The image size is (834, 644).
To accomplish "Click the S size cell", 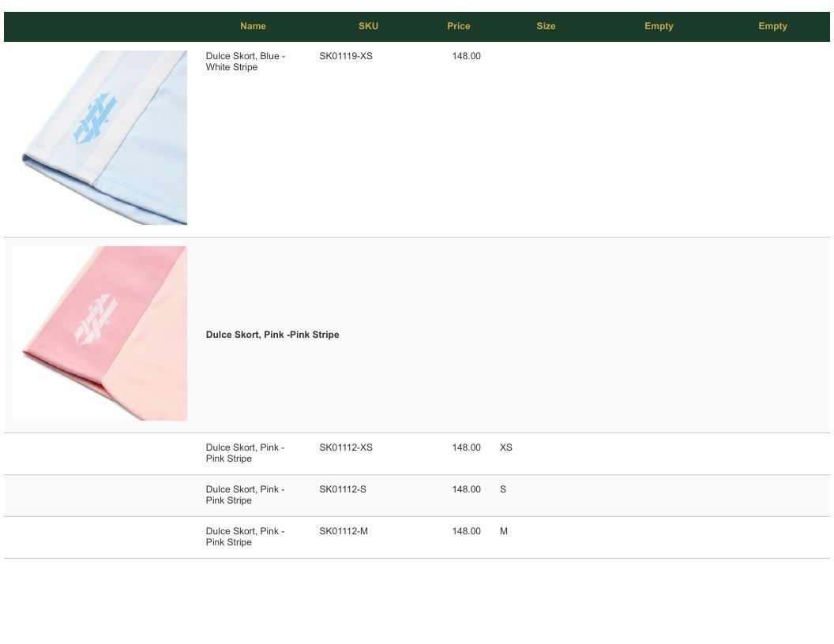I will click(502, 489).
